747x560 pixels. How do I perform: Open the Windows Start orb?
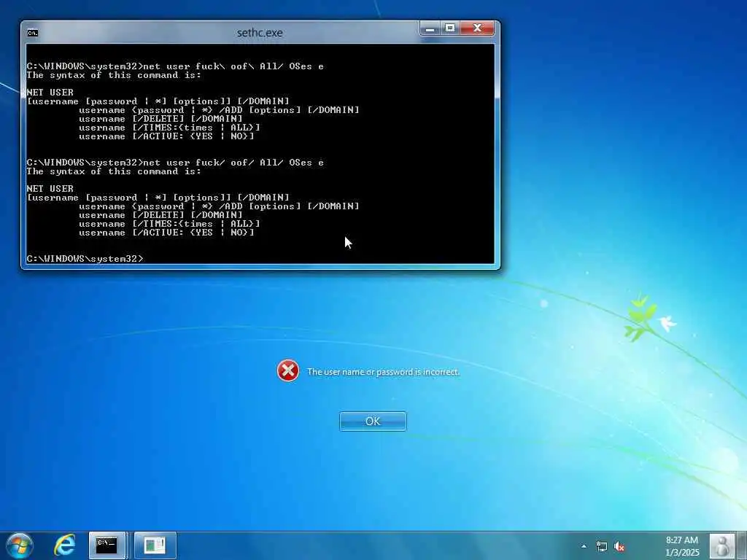coord(20,545)
